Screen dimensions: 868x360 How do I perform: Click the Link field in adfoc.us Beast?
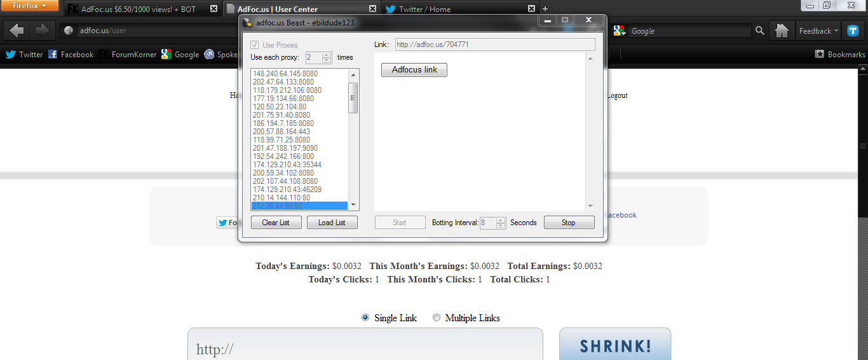(495, 45)
